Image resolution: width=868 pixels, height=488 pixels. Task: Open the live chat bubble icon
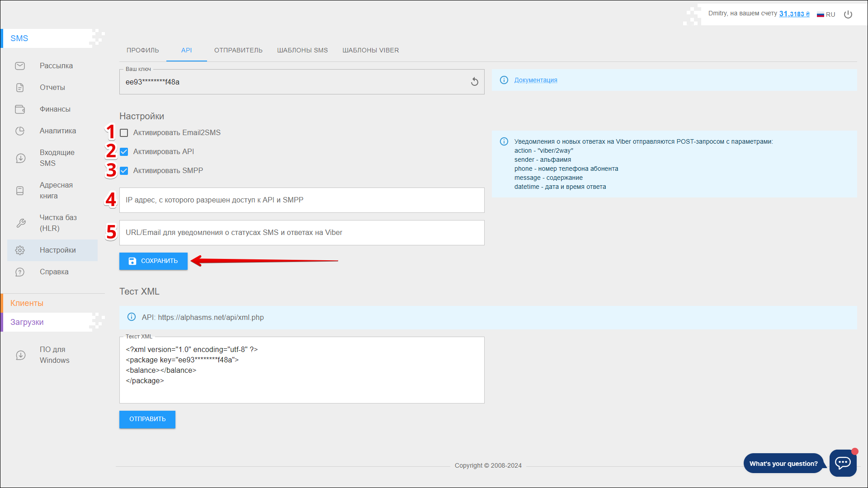click(843, 463)
